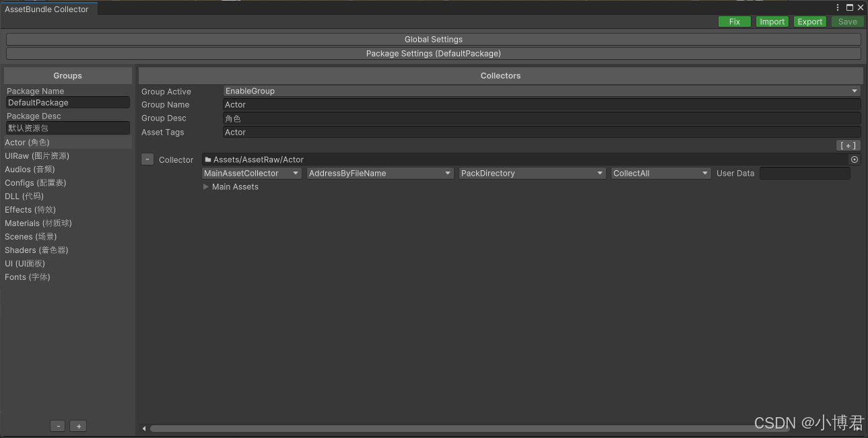Select the UIRaw group in the Groups list
This screenshot has width=868, height=438.
[37, 155]
